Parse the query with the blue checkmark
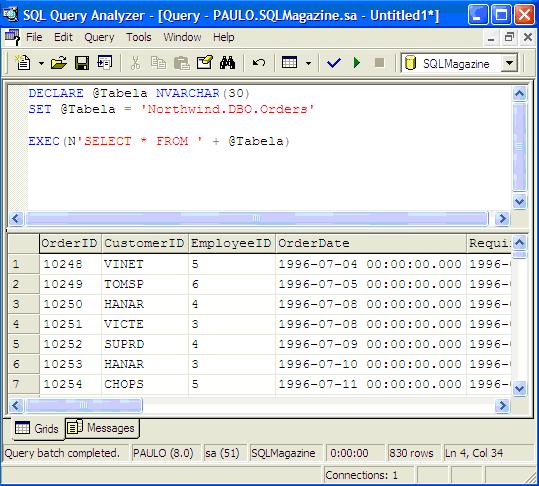 [x=334, y=63]
